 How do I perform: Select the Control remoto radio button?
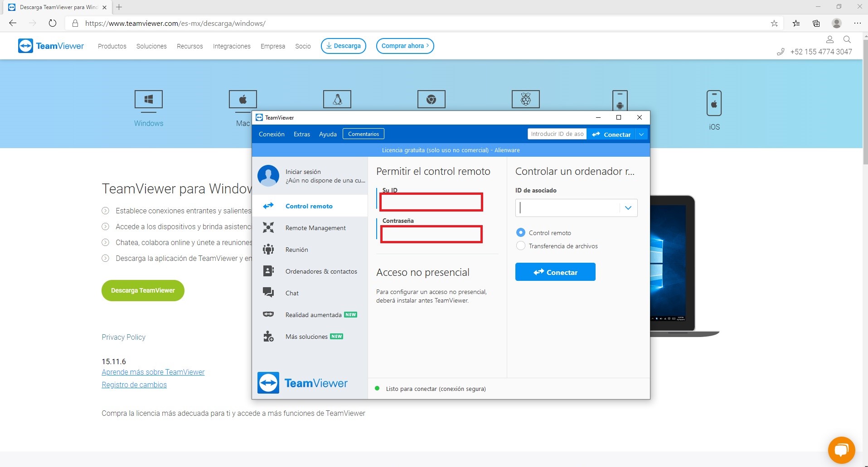pos(520,232)
